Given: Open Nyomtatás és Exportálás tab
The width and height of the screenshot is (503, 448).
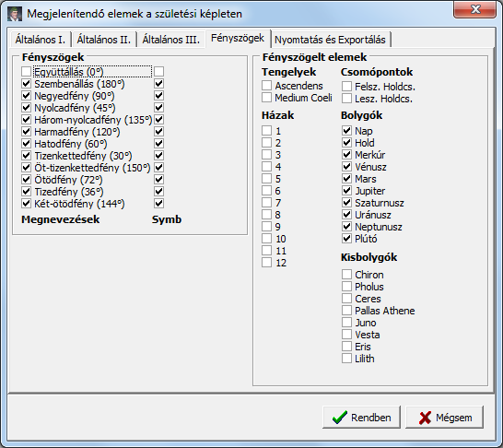Looking at the screenshot, I should [x=330, y=40].
